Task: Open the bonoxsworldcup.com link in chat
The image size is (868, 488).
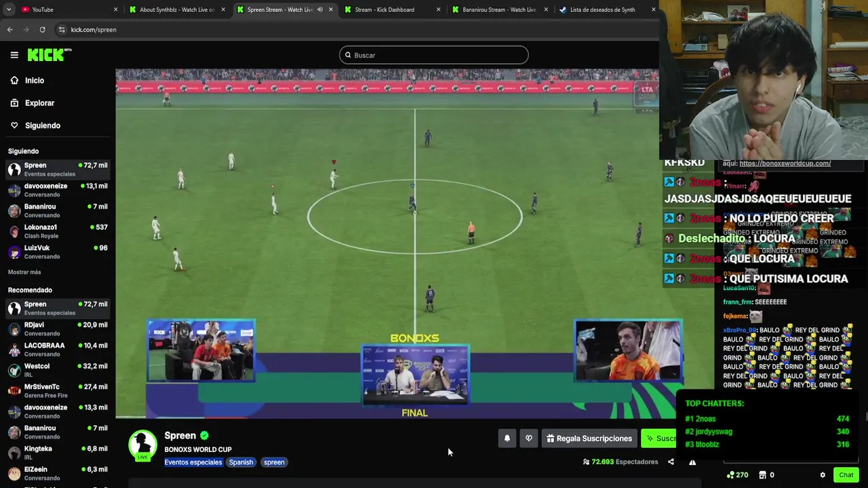Action: (x=785, y=163)
